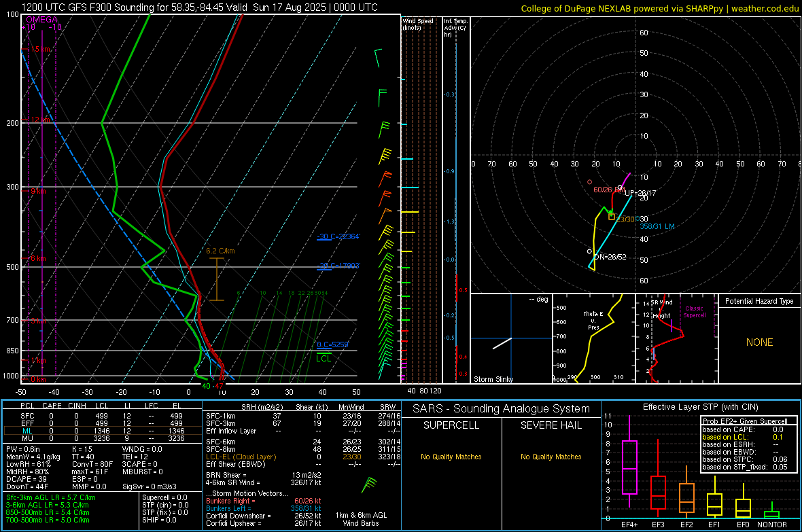
Task: Click the Effective Layer STP (with CIN) title
Action: pyautogui.click(x=700, y=407)
